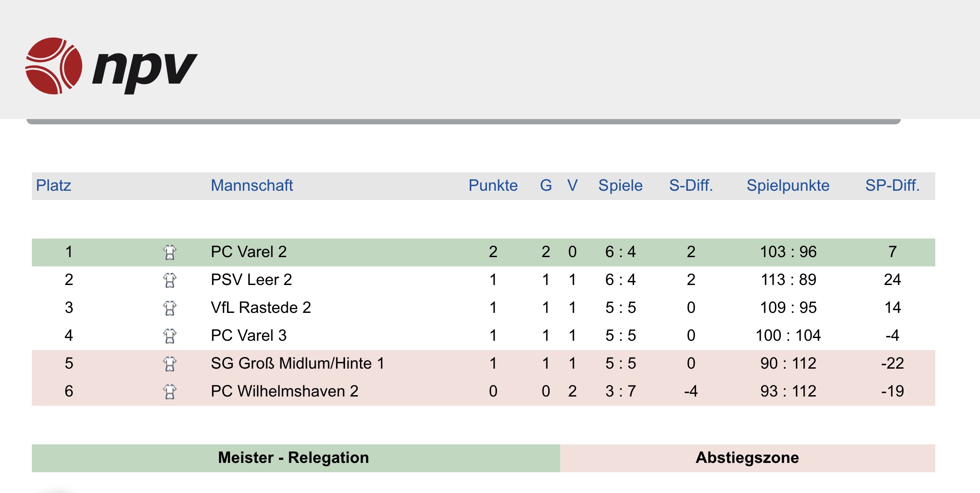Click the Mannschaft column header
980x493 pixels.
pyautogui.click(x=252, y=185)
